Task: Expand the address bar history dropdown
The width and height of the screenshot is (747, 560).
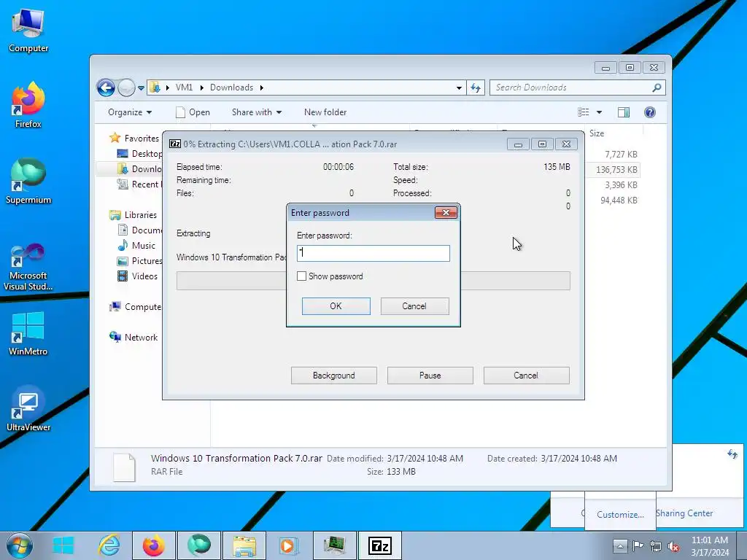Action: point(459,87)
